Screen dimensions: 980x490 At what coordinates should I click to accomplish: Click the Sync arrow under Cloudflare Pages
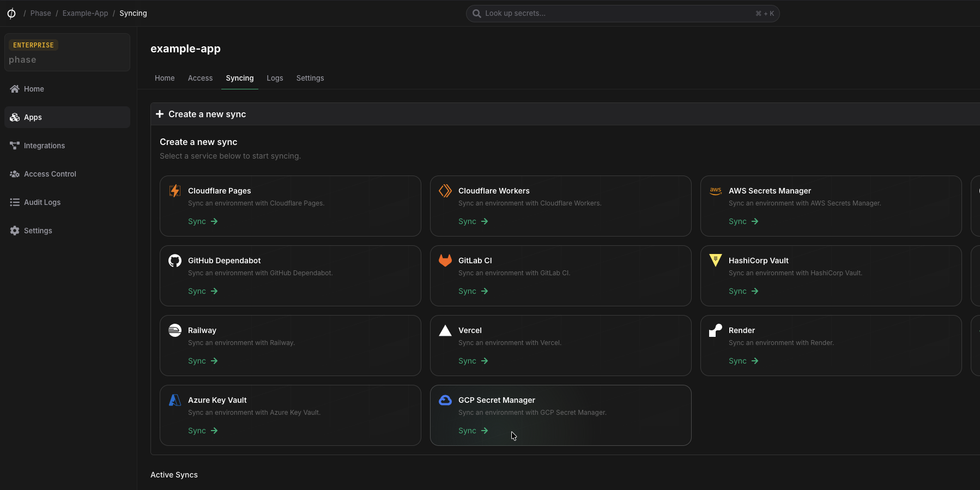(x=214, y=221)
